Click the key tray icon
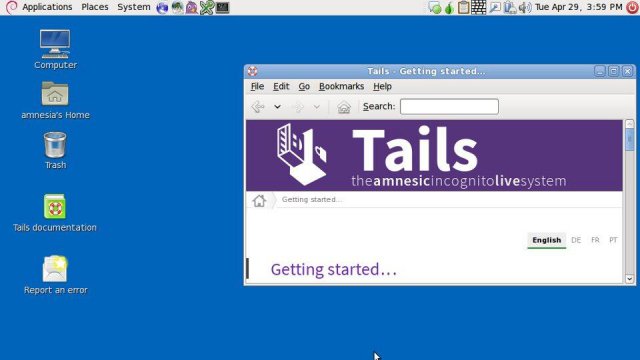Screen dimensions: 640x360 coord(495,7)
